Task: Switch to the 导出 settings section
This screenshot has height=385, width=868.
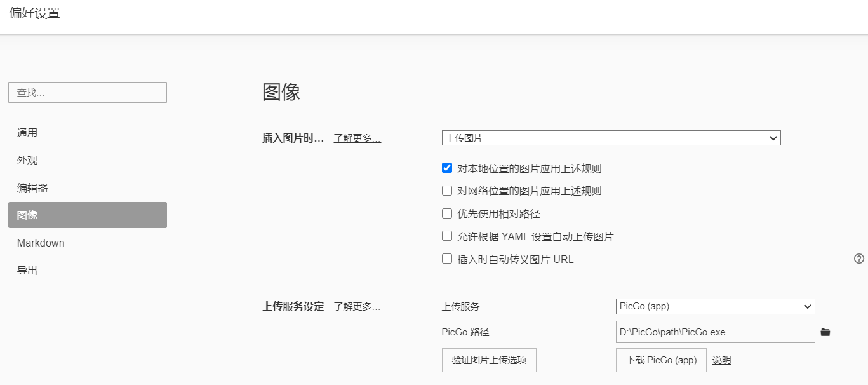Action: tap(27, 271)
